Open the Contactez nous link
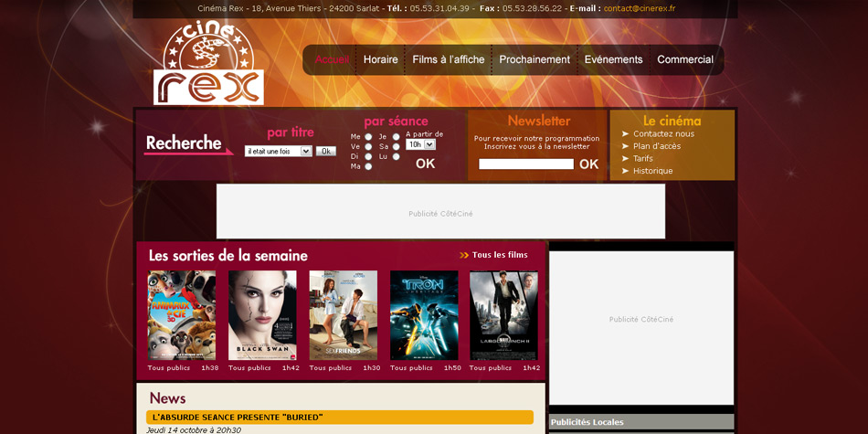Screen dimensions: 868x434 click(x=663, y=134)
